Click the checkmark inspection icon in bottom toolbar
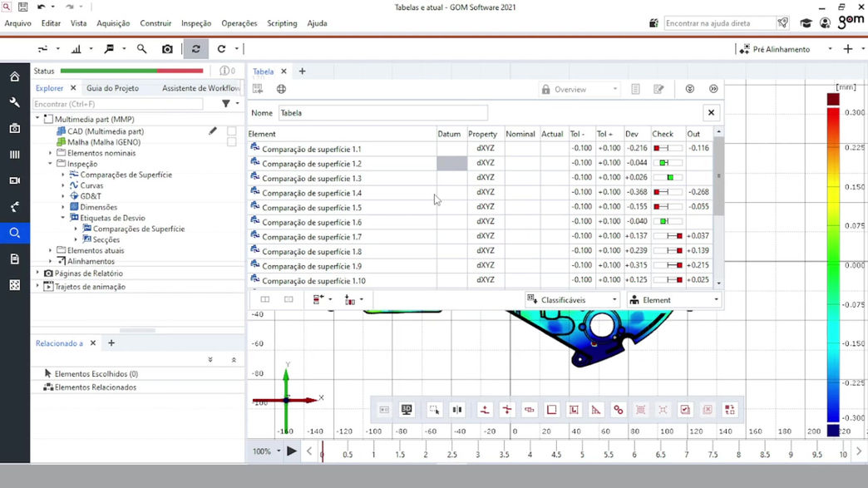This screenshot has height=488, width=868. pyautogui.click(x=685, y=409)
